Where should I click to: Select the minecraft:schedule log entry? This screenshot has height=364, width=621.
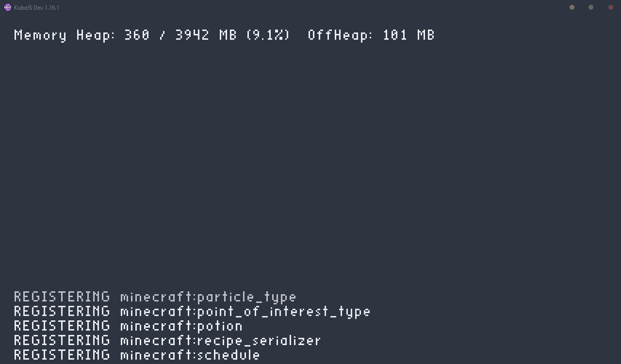pyautogui.click(x=190, y=355)
